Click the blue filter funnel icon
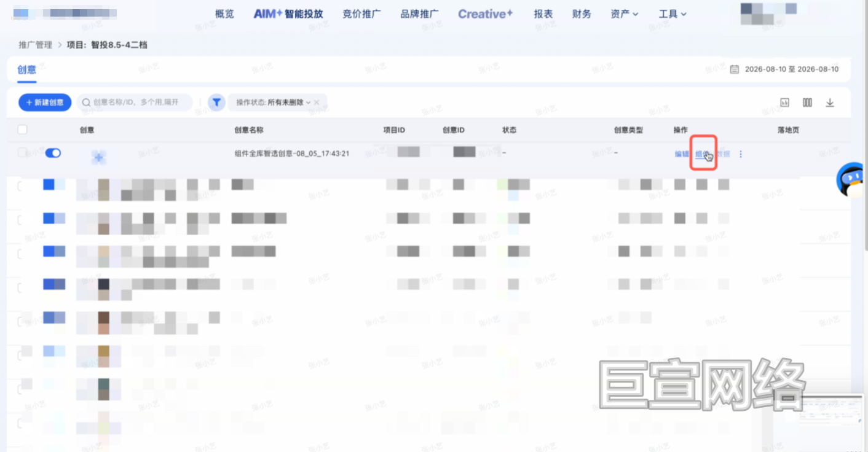This screenshot has width=868, height=452. 216,103
